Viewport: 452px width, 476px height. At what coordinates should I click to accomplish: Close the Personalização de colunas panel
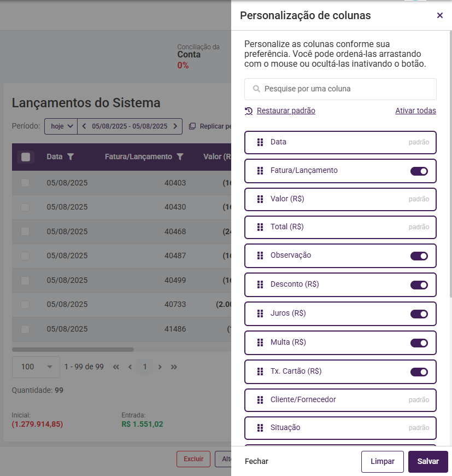click(x=440, y=15)
